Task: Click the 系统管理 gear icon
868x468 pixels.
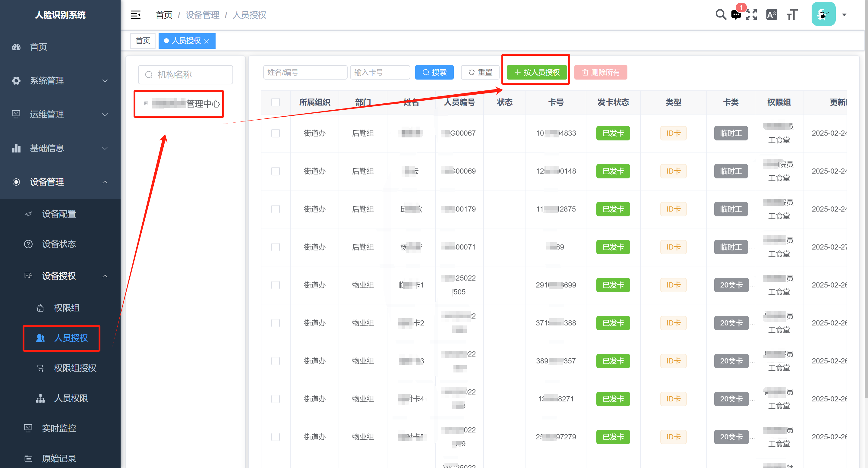Action: pos(16,81)
